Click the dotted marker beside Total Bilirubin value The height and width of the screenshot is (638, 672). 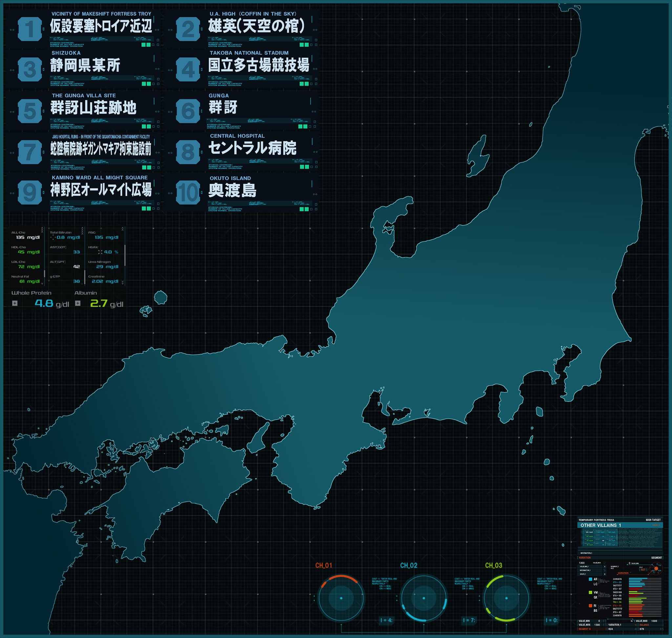pyautogui.click(x=53, y=238)
